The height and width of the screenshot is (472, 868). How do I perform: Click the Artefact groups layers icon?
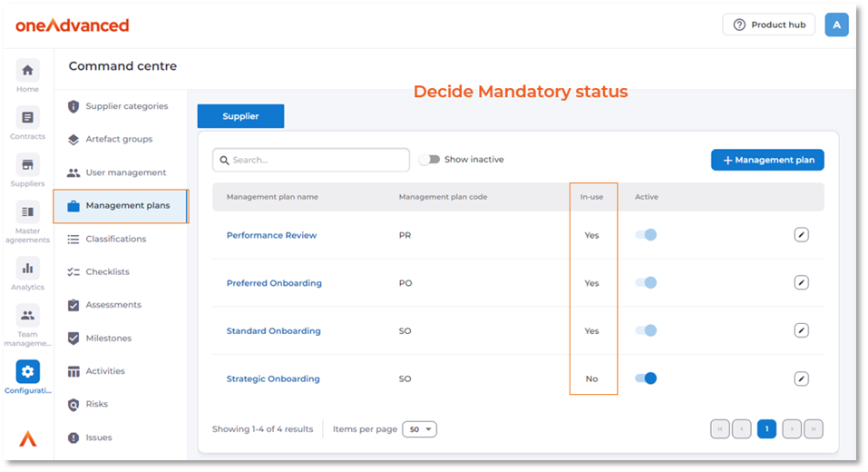click(x=73, y=140)
